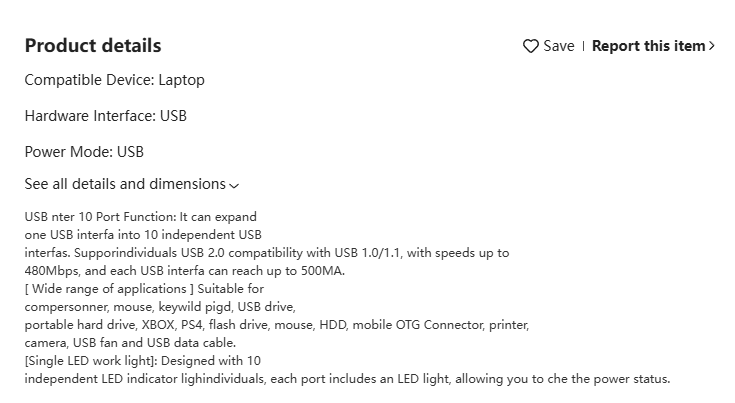Click the "portable hard drive, XBOX, PS4" line

(277, 325)
